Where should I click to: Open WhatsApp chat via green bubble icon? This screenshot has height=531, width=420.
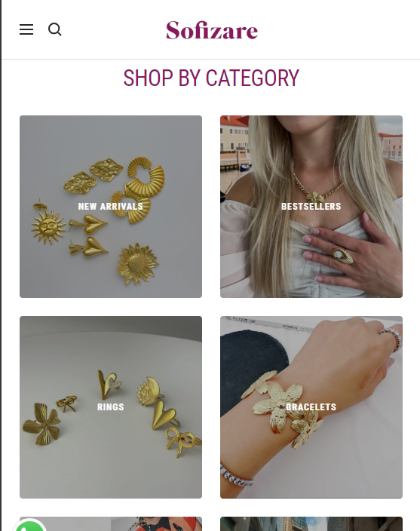tap(29, 526)
